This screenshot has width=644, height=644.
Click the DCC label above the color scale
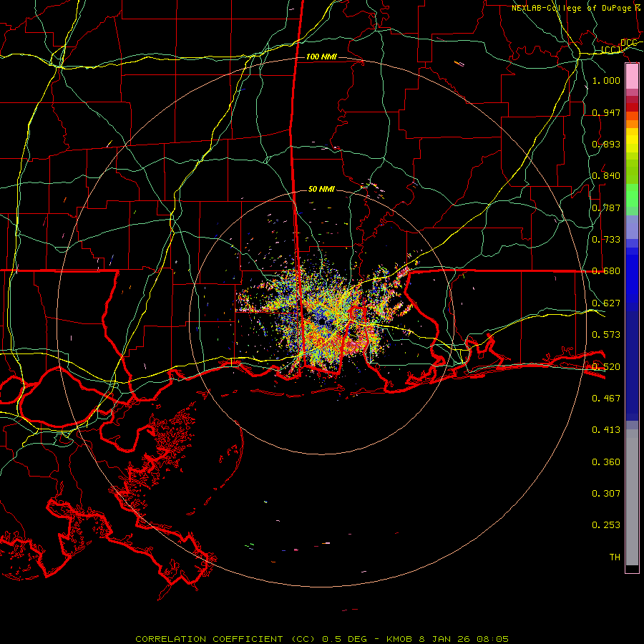pyautogui.click(x=629, y=43)
